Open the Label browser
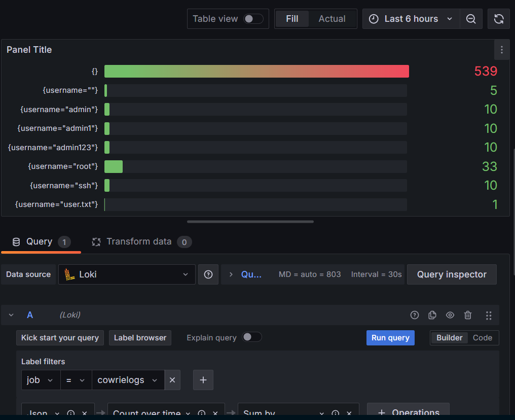 coord(140,338)
